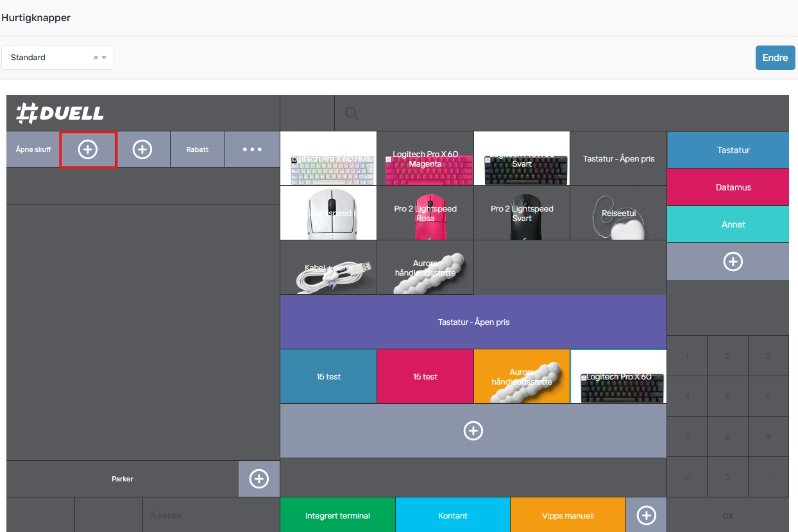Click the numpad OK key

pos(728,515)
